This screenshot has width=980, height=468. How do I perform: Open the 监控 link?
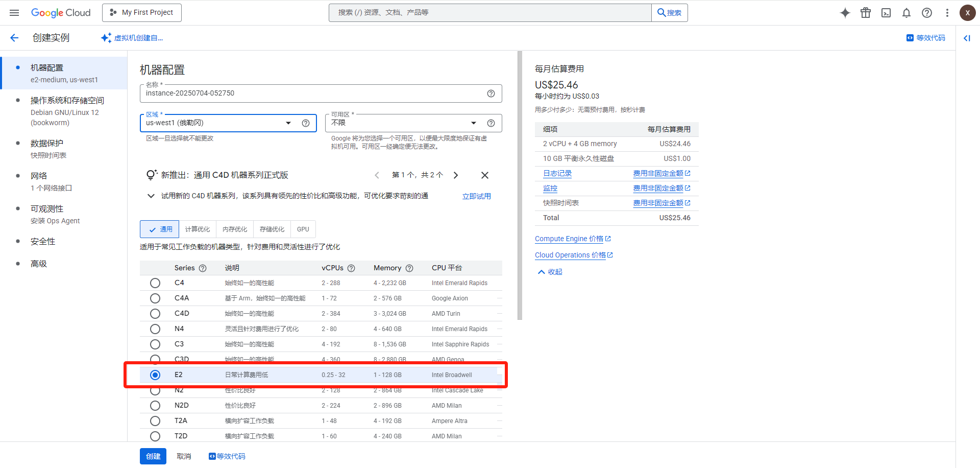(550, 189)
